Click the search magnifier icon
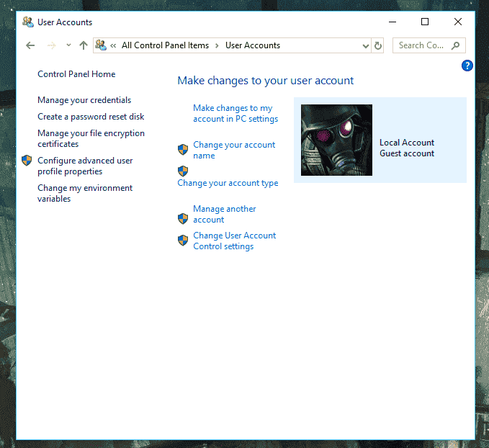 point(456,45)
